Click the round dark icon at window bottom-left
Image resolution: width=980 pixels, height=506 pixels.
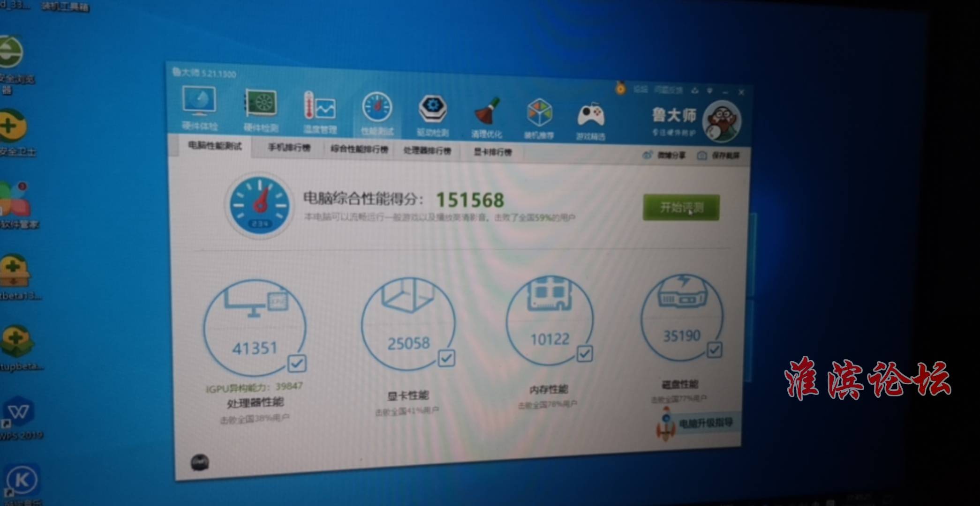point(200,463)
